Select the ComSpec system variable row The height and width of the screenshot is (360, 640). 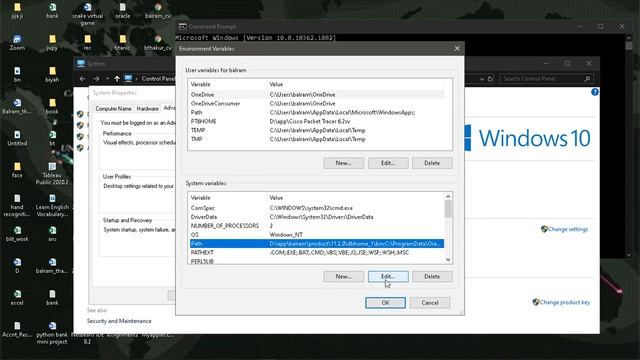pyautogui.click(x=317, y=208)
